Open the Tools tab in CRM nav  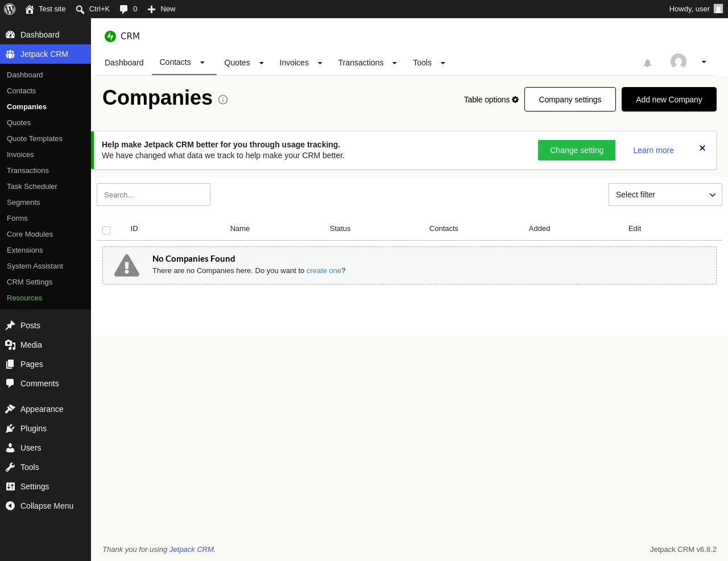(x=422, y=63)
